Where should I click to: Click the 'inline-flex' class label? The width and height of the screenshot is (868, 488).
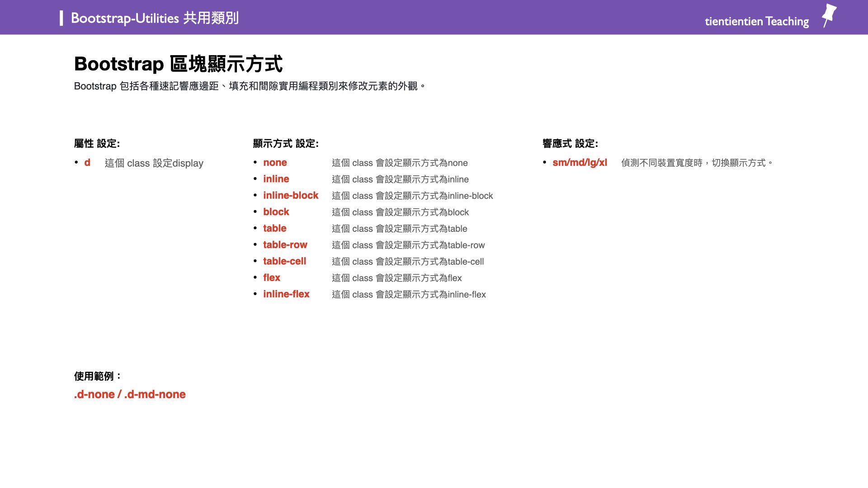(x=287, y=294)
